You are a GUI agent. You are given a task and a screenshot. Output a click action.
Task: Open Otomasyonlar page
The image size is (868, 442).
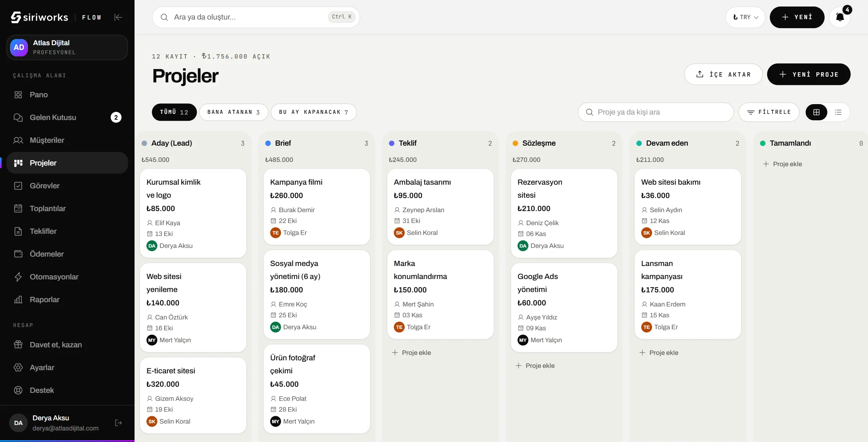[x=67, y=277]
